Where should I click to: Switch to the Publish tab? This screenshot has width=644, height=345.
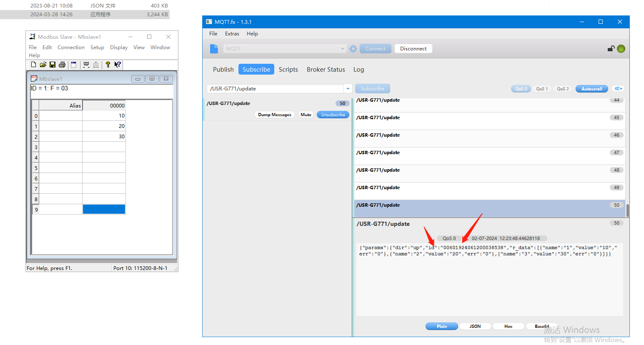[223, 70]
